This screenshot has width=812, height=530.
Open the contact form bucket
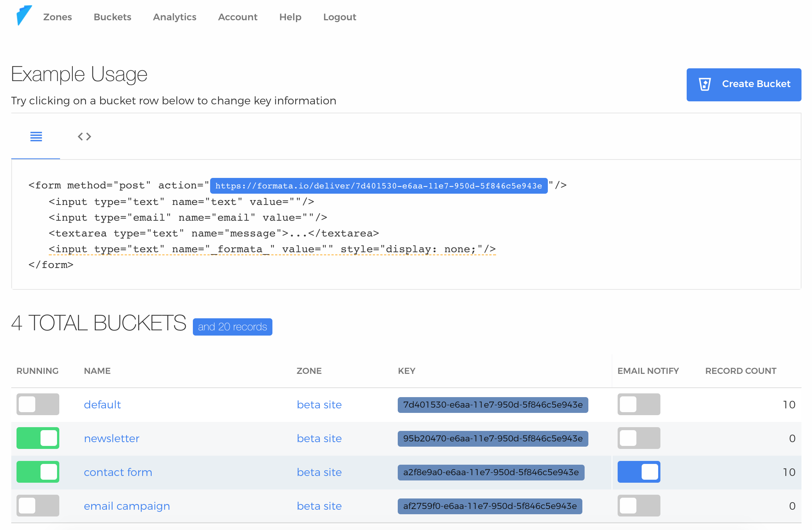[x=118, y=472]
